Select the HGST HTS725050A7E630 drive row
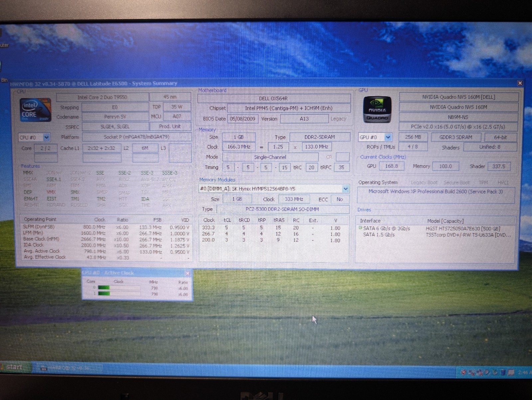This screenshot has width=532, height=400. [x=436, y=229]
